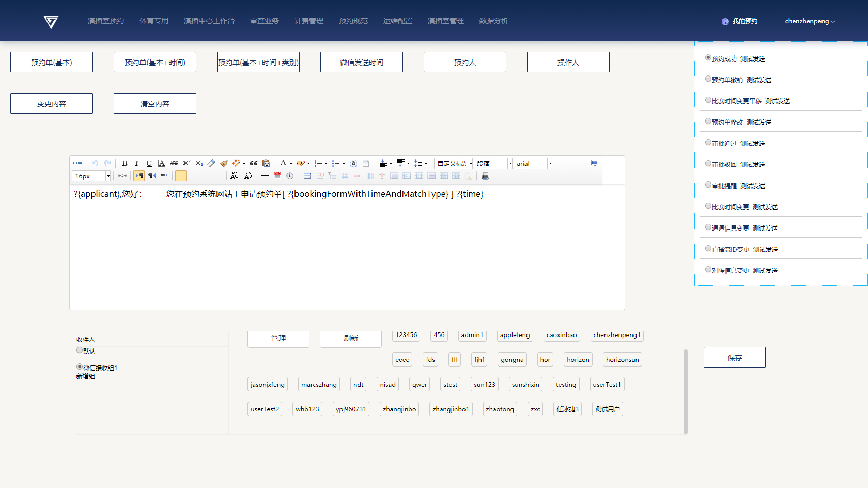The height and width of the screenshot is (488, 868).
Task: Click the 清空内容 button
Action: [x=155, y=103]
